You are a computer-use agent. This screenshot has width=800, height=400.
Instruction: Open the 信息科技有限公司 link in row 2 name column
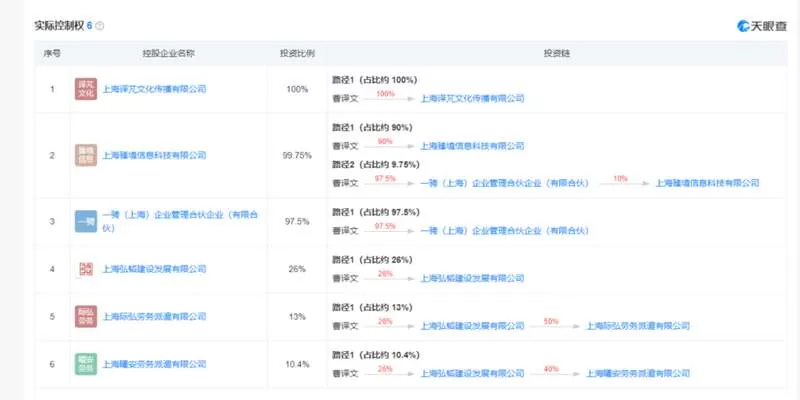[x=154, y=155]
